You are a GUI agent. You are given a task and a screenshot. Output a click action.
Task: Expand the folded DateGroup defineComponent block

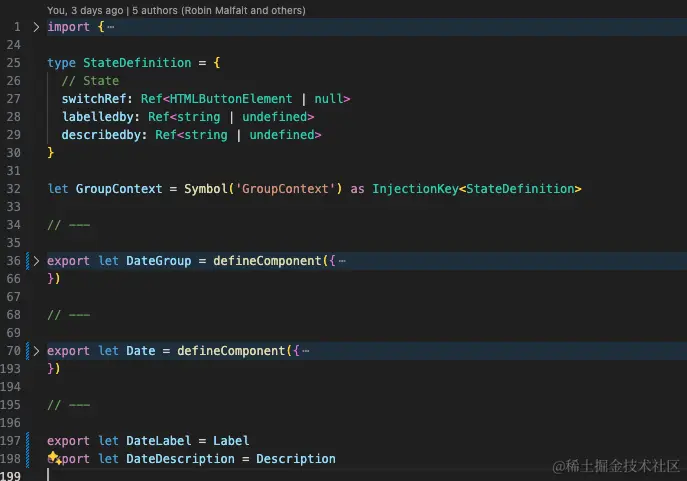point(36,261)
